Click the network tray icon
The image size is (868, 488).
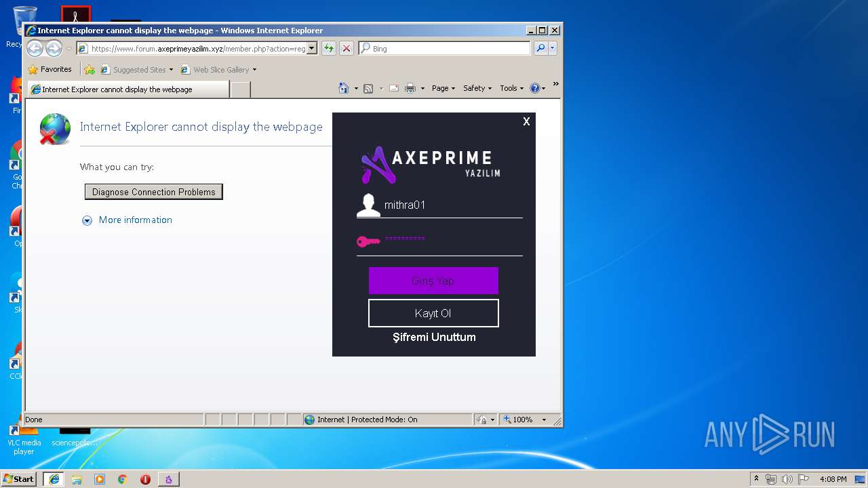coord(771,479)
